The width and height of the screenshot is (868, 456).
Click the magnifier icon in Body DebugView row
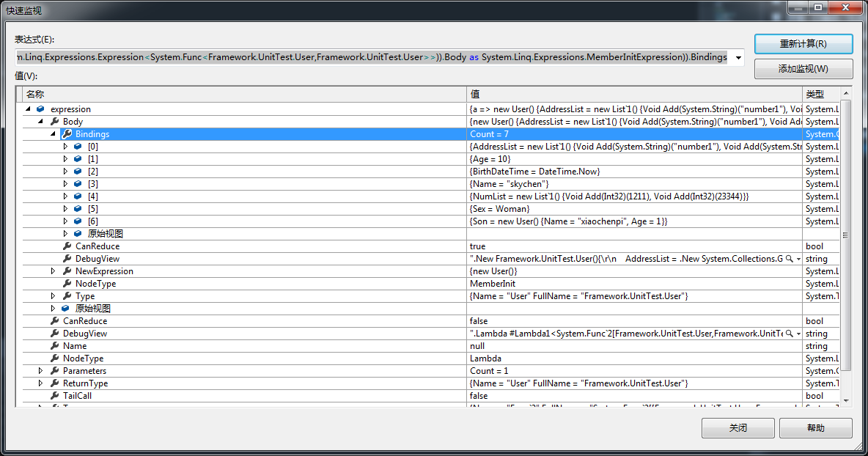tap(789, 259)
